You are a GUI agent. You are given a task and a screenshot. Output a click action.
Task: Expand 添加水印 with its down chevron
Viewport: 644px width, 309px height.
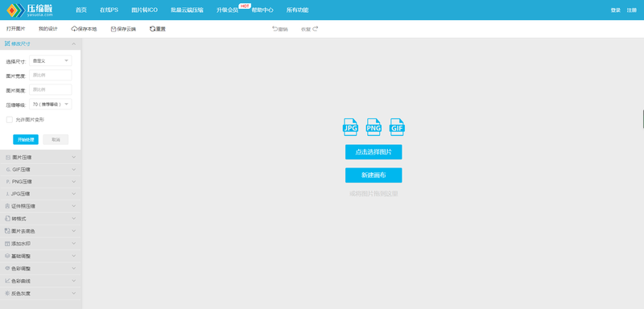coord(73,244)
